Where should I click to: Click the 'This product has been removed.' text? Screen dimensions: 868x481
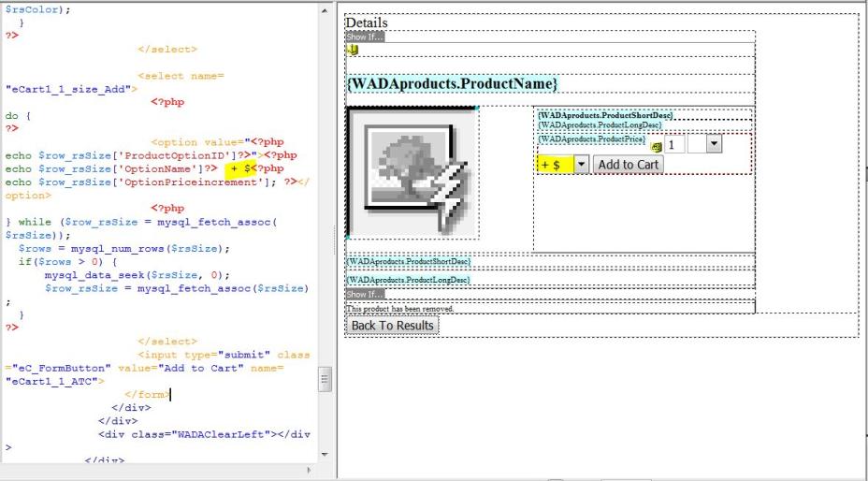pos(400,308)
